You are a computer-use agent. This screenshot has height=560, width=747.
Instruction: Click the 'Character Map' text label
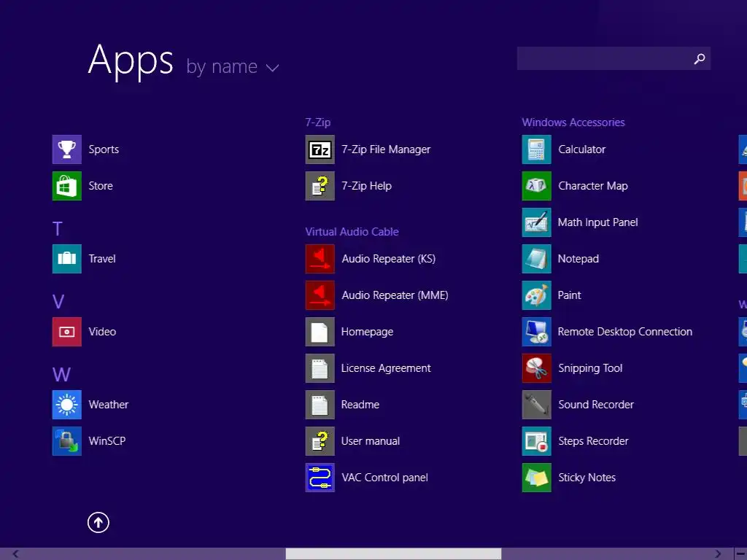point(592,186)
